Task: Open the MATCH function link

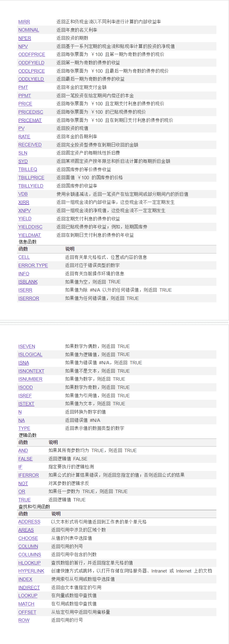Action: tap(26, 604)
